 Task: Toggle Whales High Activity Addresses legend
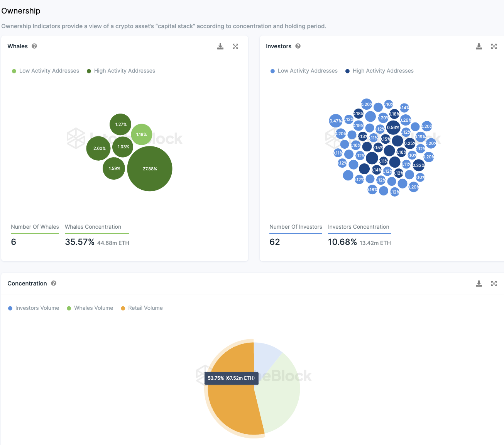(x=121, y=71)
